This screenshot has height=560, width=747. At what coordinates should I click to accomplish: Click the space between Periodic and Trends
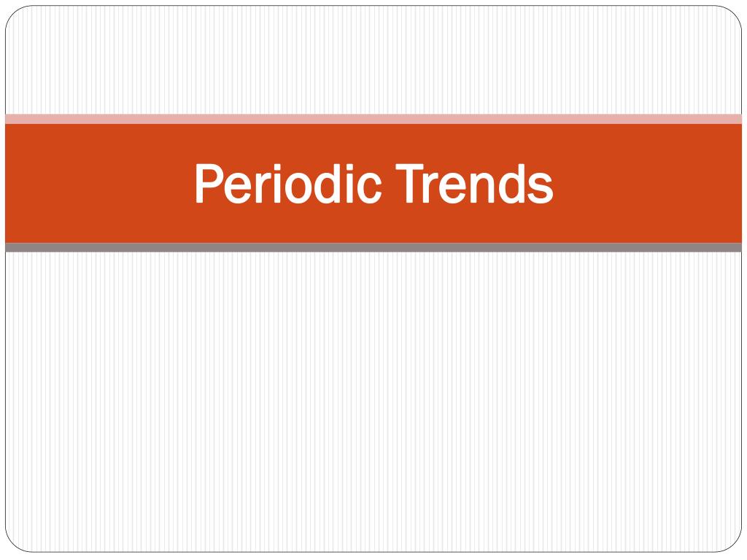(389, 184)
